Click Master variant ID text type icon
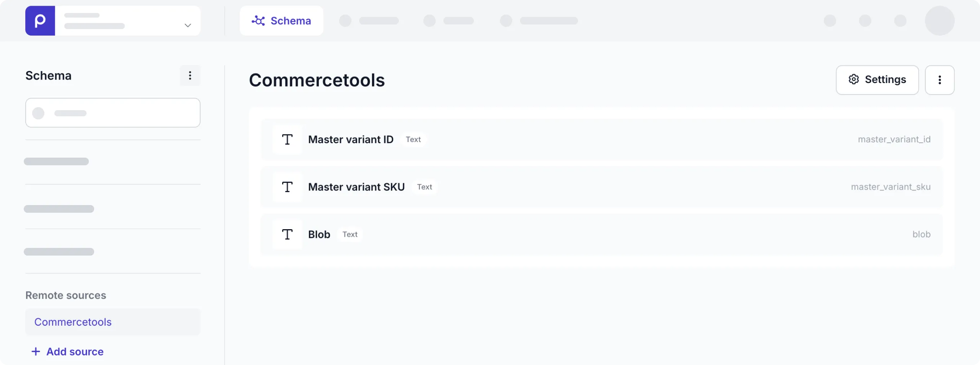The image size is (980, 365). click(287, 139)
